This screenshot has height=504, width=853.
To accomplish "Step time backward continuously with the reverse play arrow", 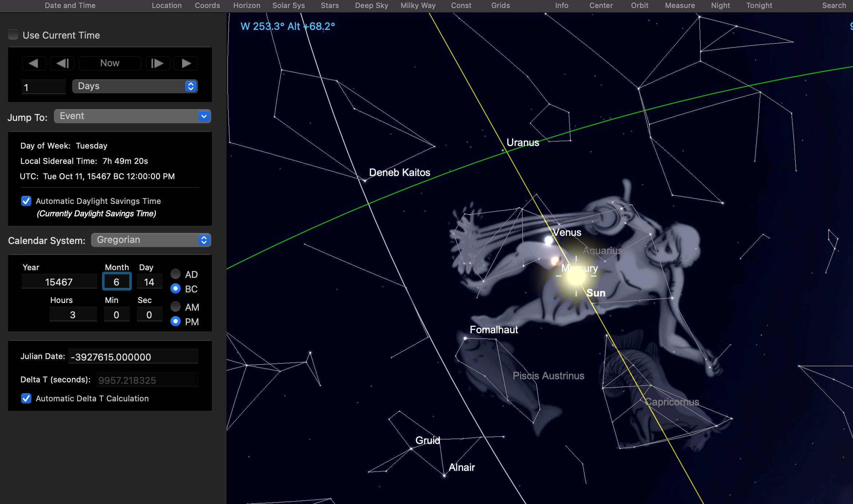I will click(x=34, y=63).
